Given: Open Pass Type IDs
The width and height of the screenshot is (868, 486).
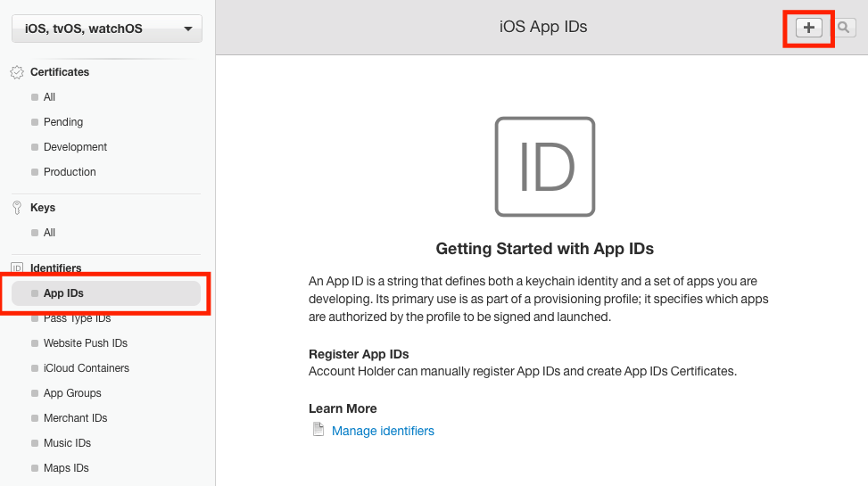Looking at the screenshot, I should (x=77, y=318).
